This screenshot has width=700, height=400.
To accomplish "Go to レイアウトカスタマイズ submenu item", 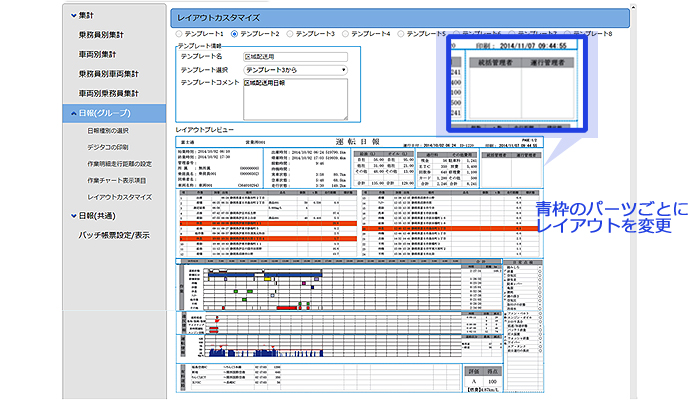I will [x=120, y=197].
